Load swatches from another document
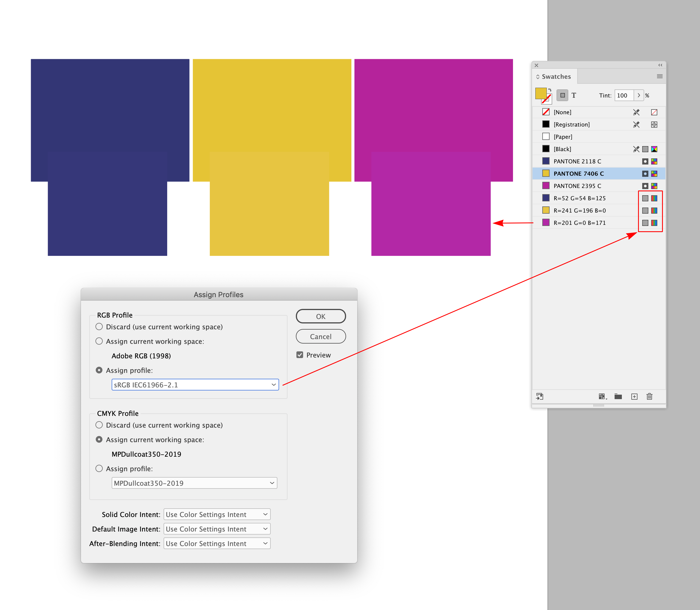This screenshot has width=700, height=610. coord(540,397)
